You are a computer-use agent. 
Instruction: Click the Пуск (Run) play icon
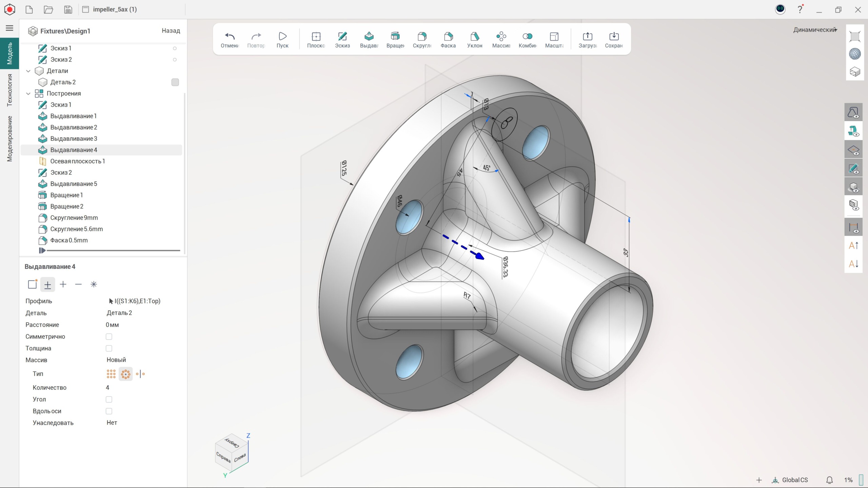[282, 37]
